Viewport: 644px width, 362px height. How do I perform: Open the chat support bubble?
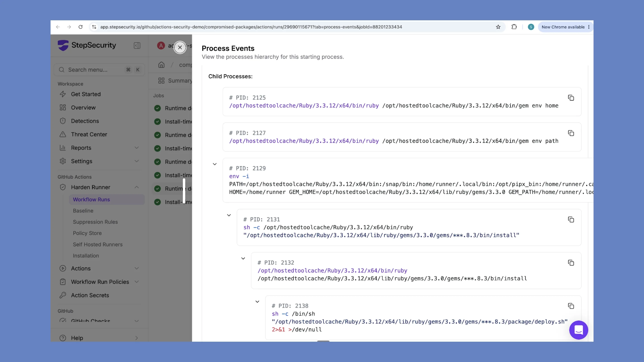coord(578,330)
